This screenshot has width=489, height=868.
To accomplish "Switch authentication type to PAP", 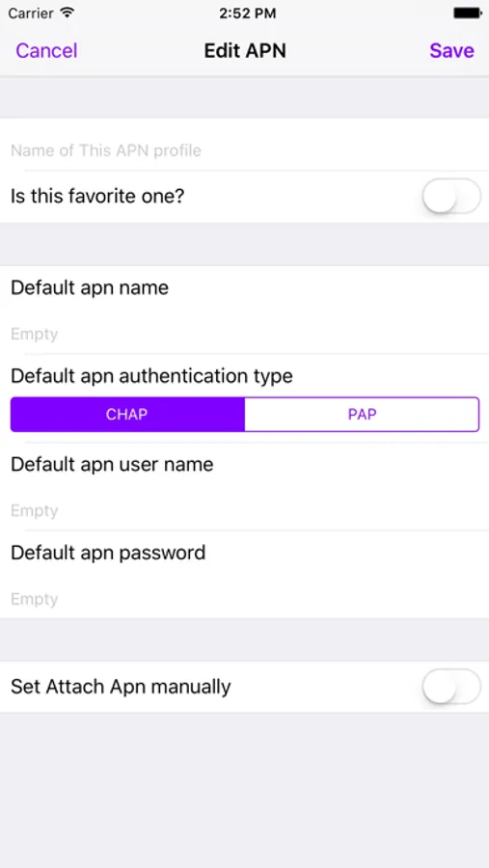I will click(362, 414).
